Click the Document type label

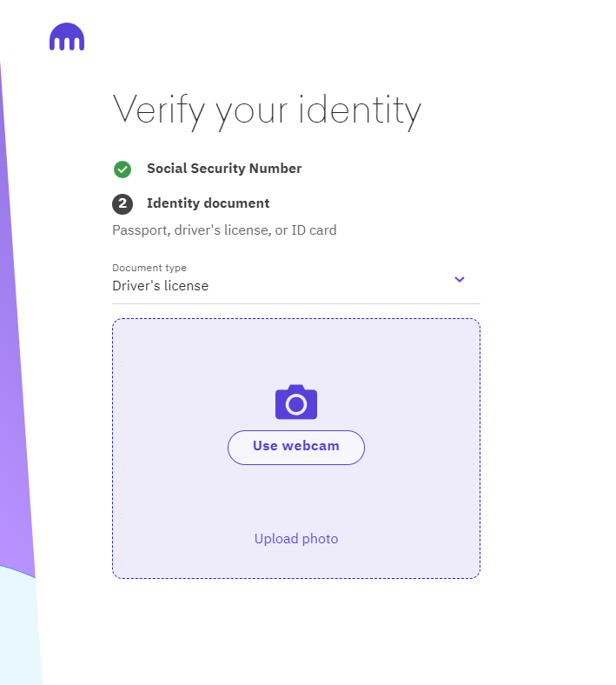coord(149,268)
